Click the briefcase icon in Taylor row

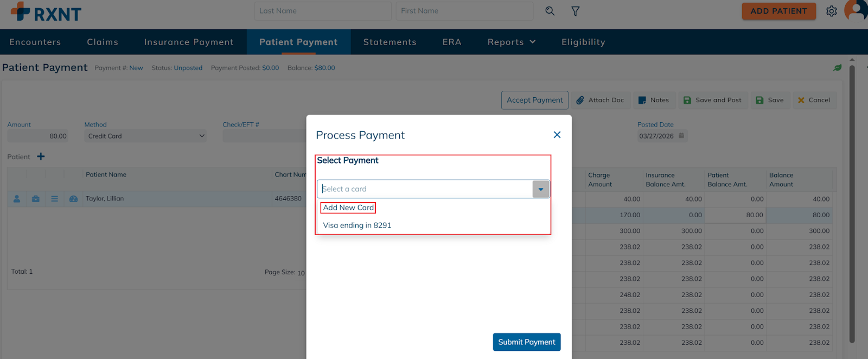coord(36,199)
